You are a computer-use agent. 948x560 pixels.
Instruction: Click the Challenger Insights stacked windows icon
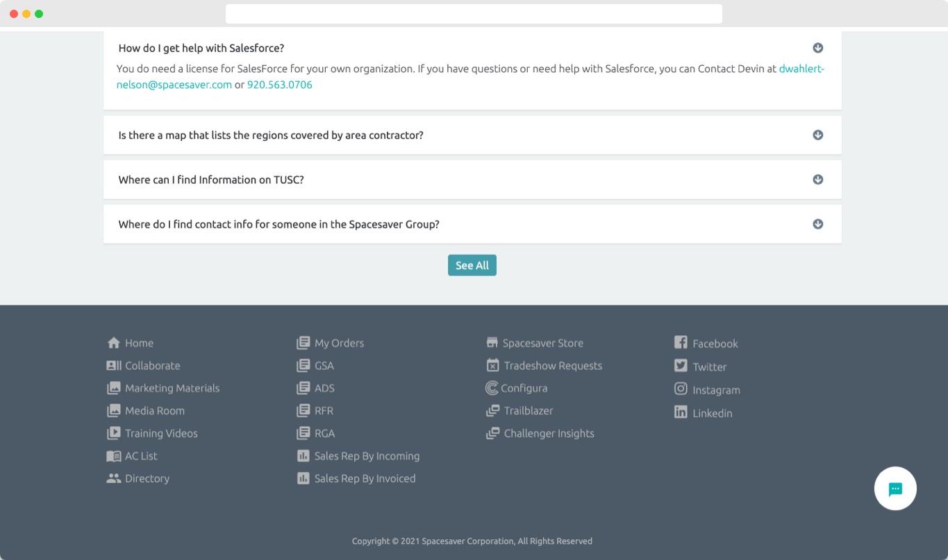click(x=493, y=433)
